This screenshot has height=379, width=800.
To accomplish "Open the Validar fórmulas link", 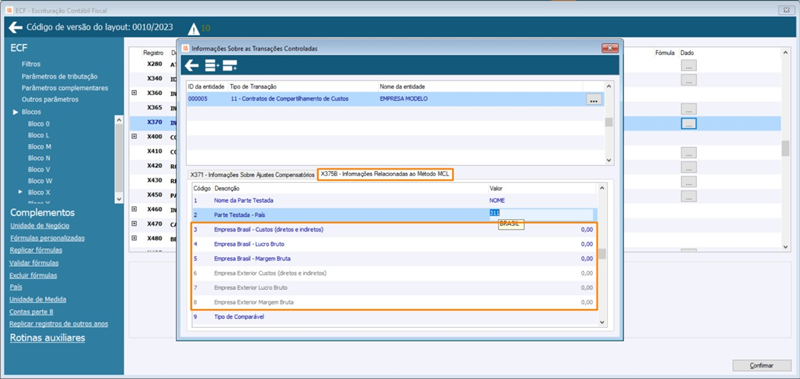I will [x=34, y=263].
